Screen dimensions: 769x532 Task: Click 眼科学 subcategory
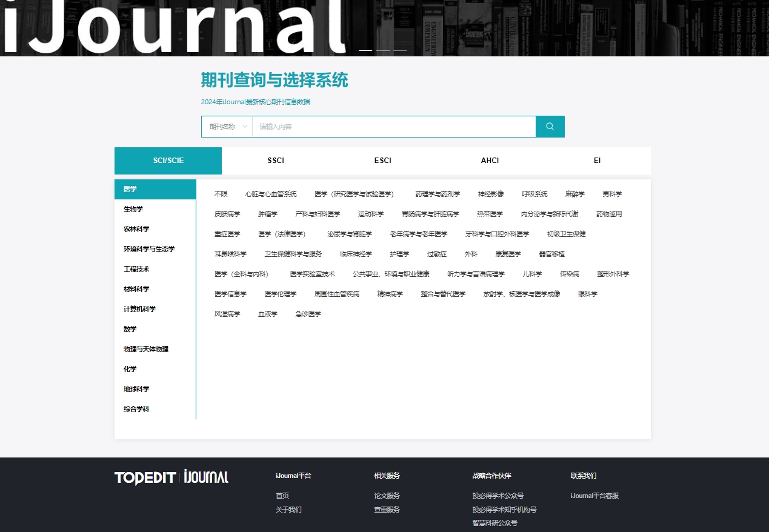pyautogui.click(x=587, y=294)
